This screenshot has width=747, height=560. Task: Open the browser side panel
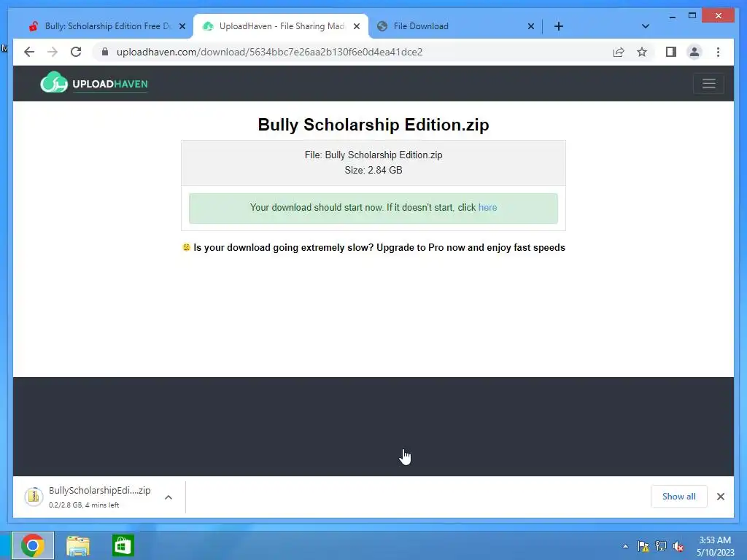tap(671, 52)
